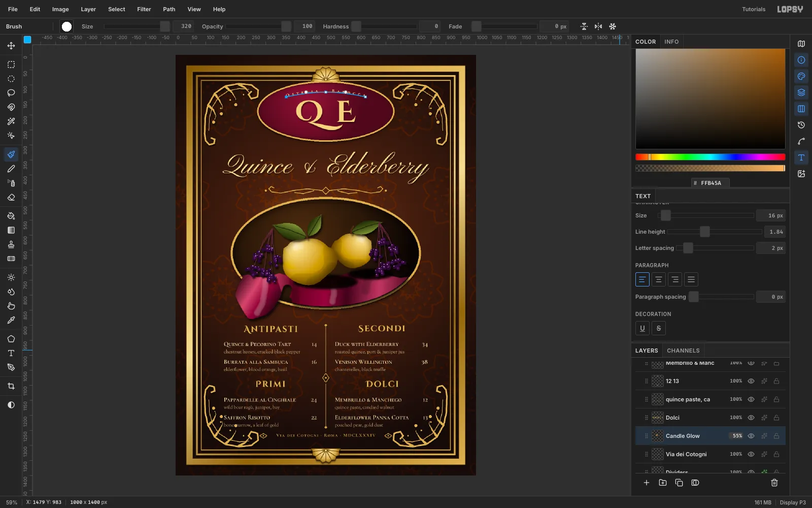Click the vertical symmetry icon in options bar
812x508 pixels.
584,26
